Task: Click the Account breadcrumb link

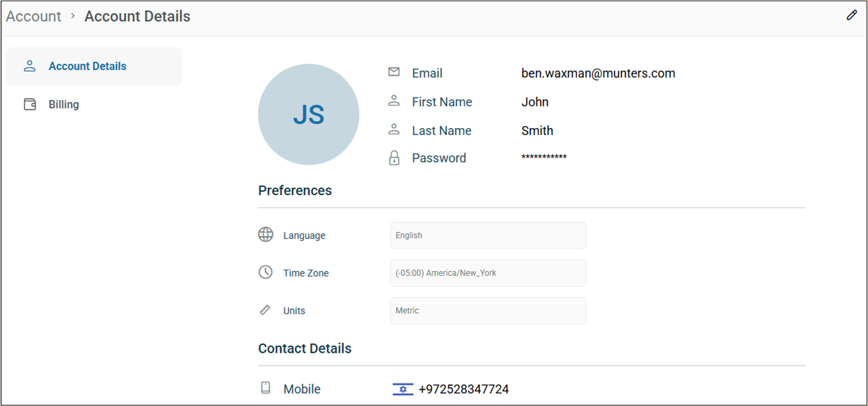Action: 33,16
